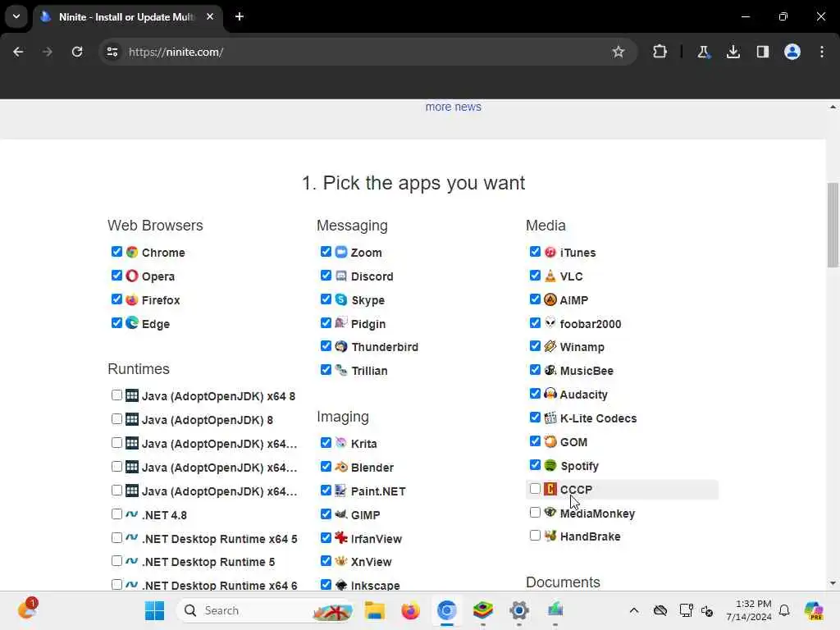Click the VLC cone icon

pos(550,276)
